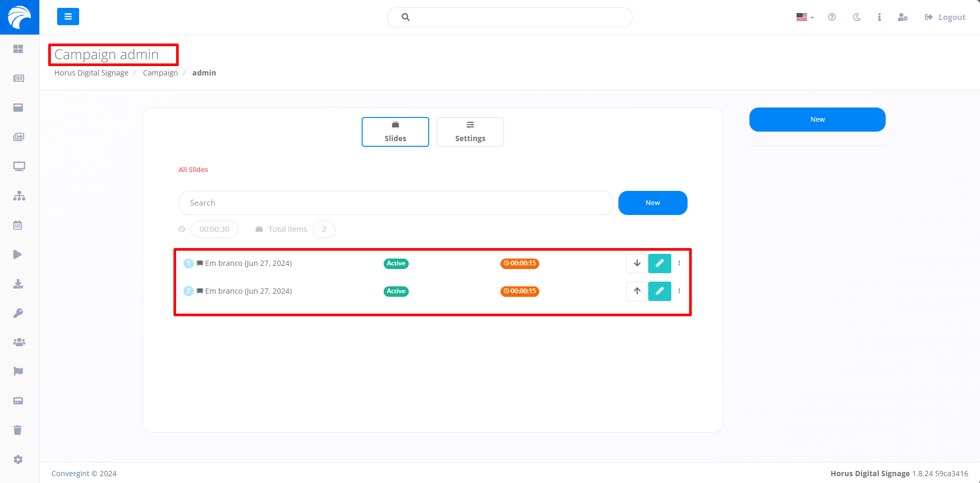Click the play icon in sidebar

(x=18, y=254)
